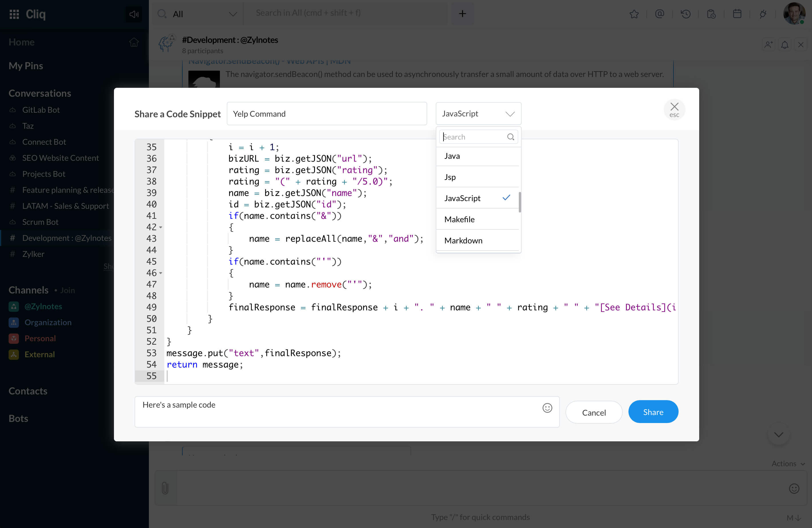Click the history clock icon

coord(685,14)
